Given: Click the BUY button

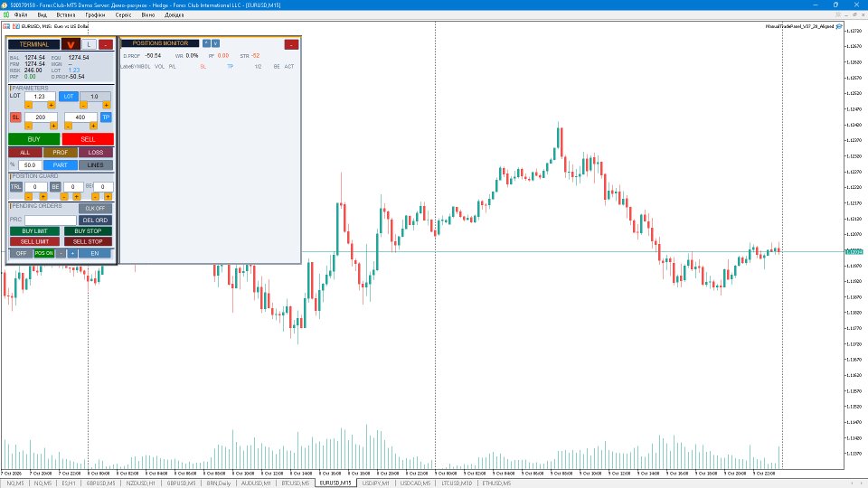Looking at the screenshot, I should click(33, 139).
